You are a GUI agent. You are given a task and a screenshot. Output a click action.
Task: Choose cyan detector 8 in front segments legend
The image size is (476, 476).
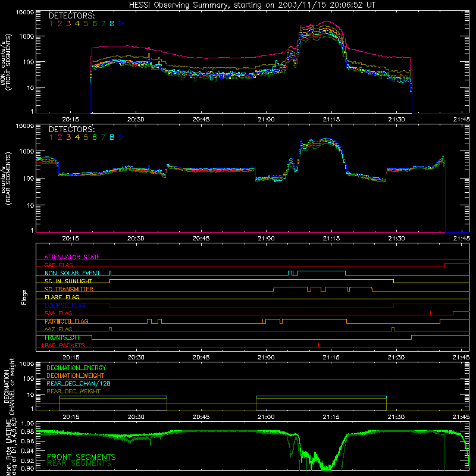112,23
